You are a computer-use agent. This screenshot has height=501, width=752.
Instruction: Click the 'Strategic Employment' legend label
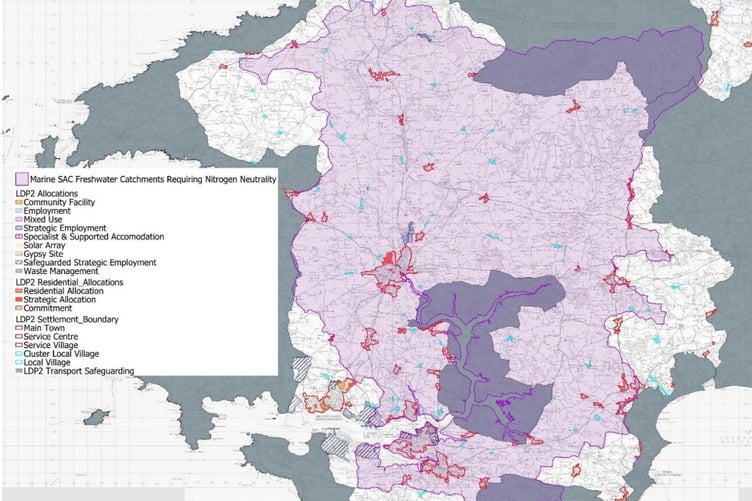tap(65, 228)
